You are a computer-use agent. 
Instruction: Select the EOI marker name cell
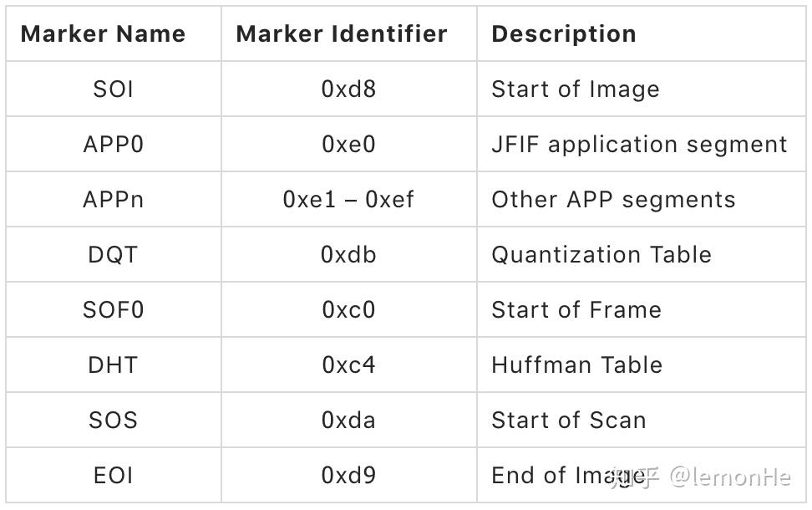point(113,476)
